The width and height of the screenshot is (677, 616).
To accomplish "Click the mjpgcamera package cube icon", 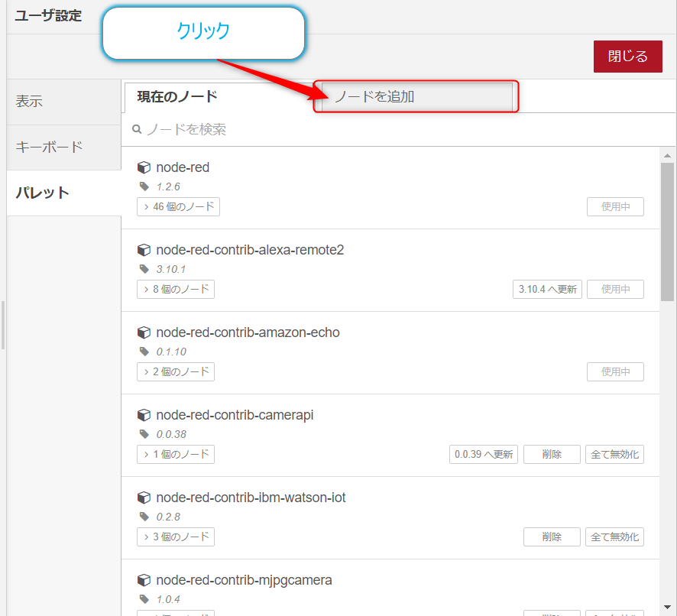I will [x=144, y=580].
